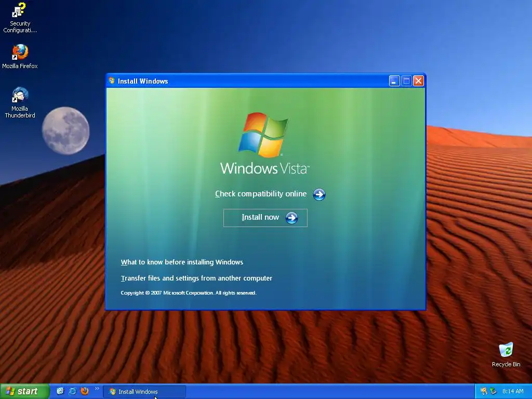This screenshot has height=399, width=532.
Task: Click the first system tray icon
Action: [484, 391]
